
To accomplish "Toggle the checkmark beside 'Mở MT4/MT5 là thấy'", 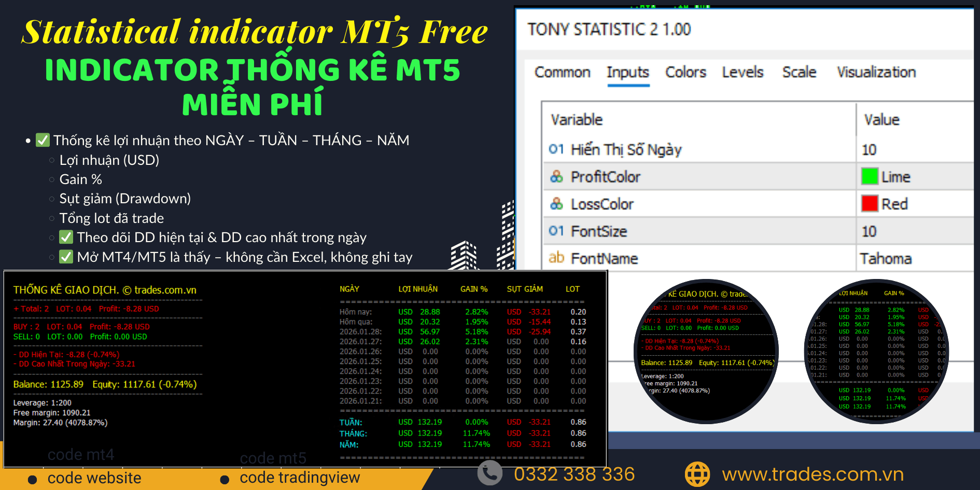I will click(x=66, y=256).
